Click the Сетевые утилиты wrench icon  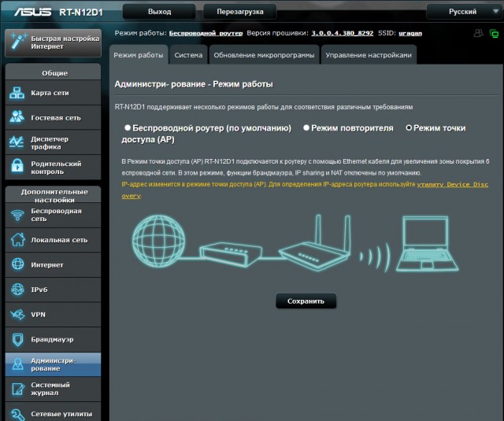click(x=17, y=414)
